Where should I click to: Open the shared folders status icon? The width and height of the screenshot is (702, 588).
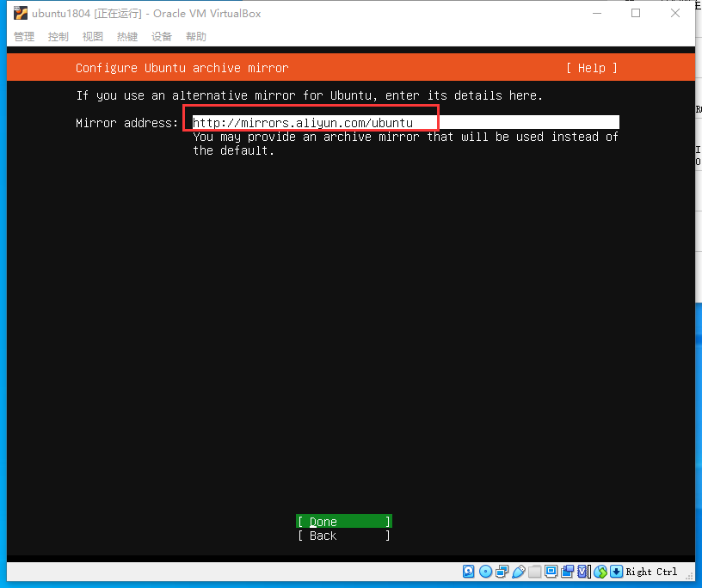click(534, 571)
